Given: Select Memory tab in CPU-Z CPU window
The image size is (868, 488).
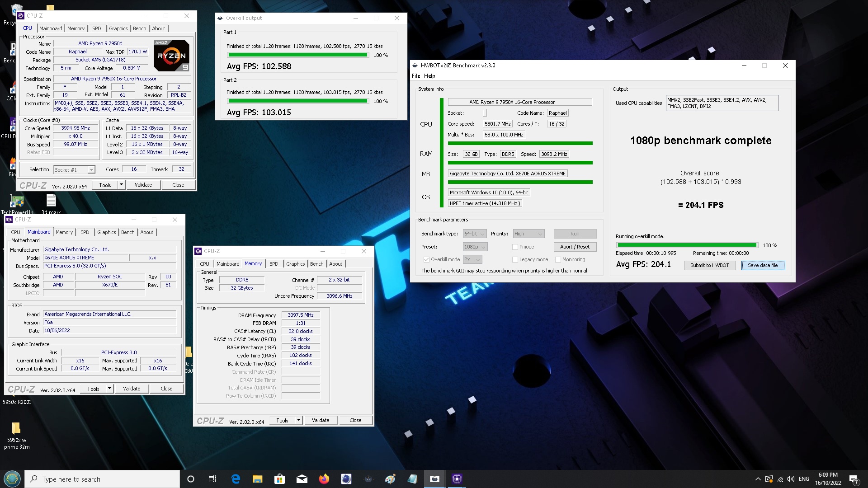Looking at the screenshot, I should pos(76,28).
